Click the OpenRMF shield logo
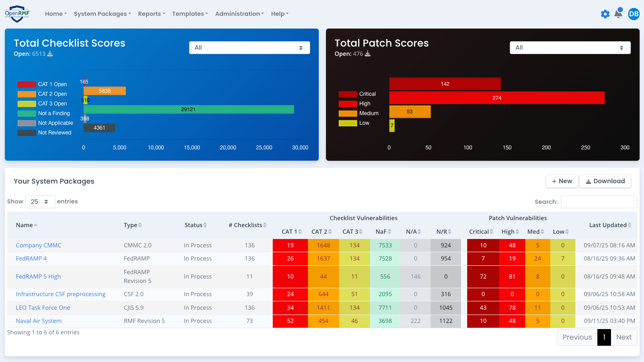This screenshot has height=362, width=644. (x=18, y=14)
